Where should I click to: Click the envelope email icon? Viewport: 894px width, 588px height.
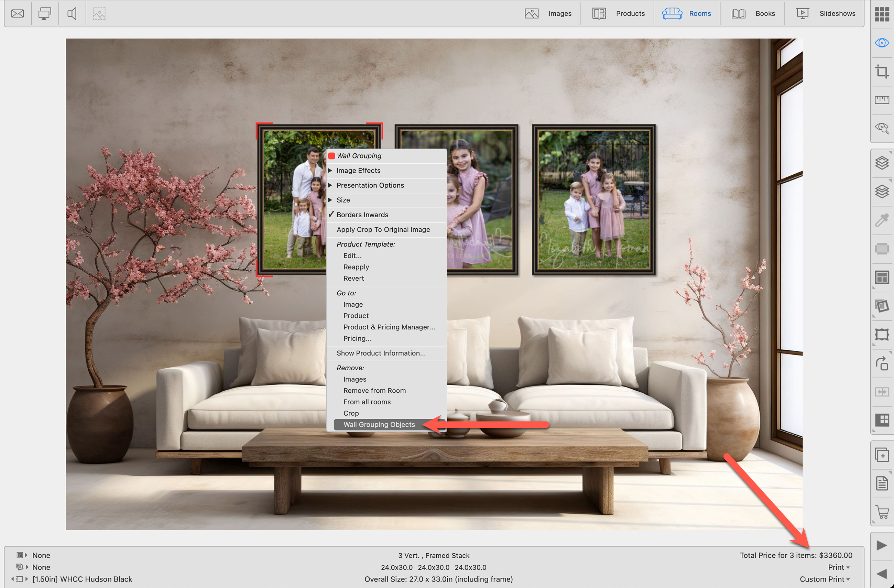click(17, 13)
